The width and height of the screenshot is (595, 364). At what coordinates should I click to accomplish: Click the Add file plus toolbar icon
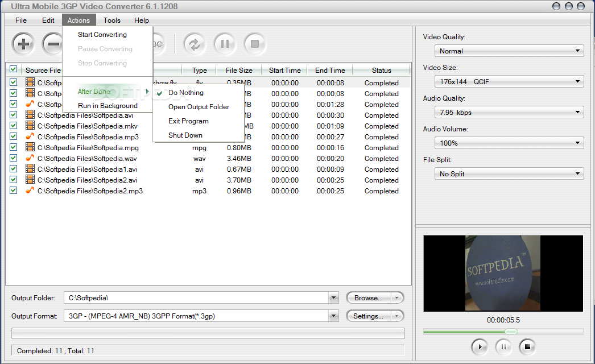point(23,44)
